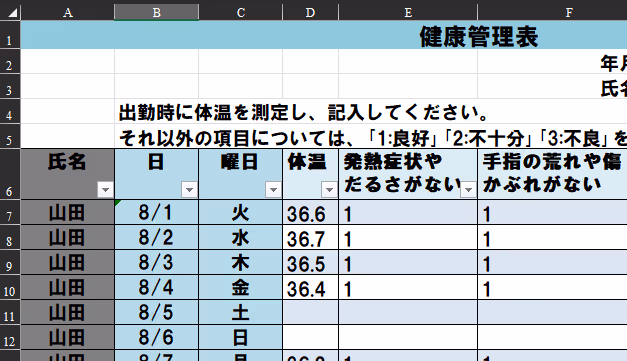
Task: Select row 6 header
Action: coord(10,174)
